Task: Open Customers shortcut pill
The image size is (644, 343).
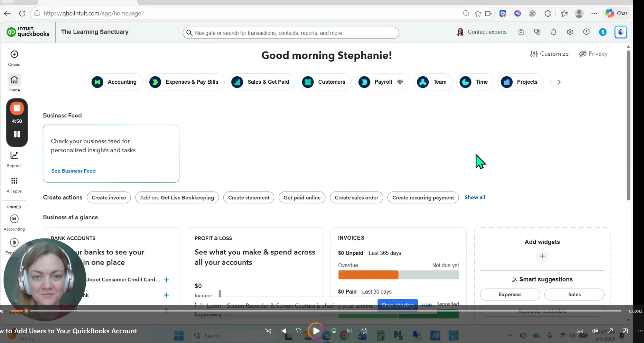Action: (325, 82)
